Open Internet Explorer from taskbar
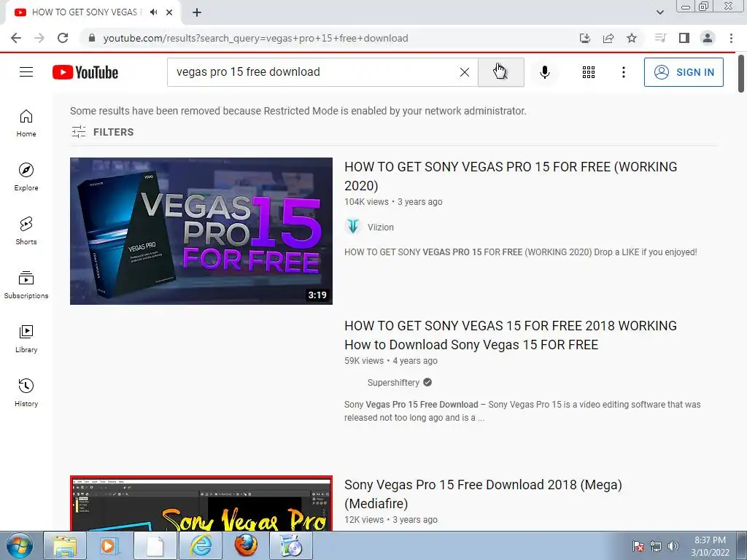The image size is (747, 560). (201, 545)
